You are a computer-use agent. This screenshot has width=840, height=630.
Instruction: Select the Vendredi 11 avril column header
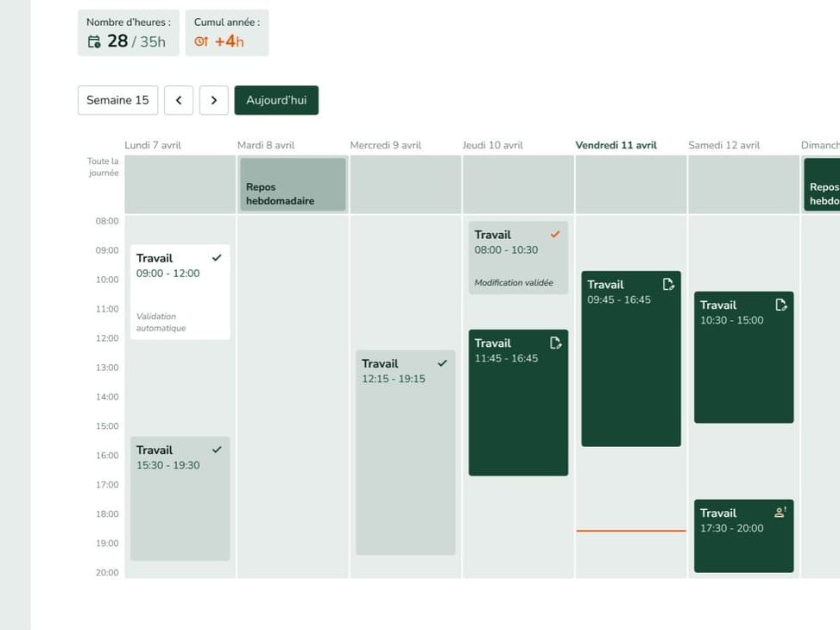coord(616,145)
